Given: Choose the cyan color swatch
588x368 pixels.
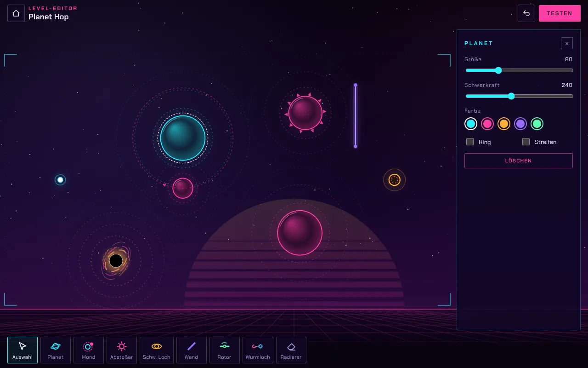Looking at the screenshot, I should [471, 124].
